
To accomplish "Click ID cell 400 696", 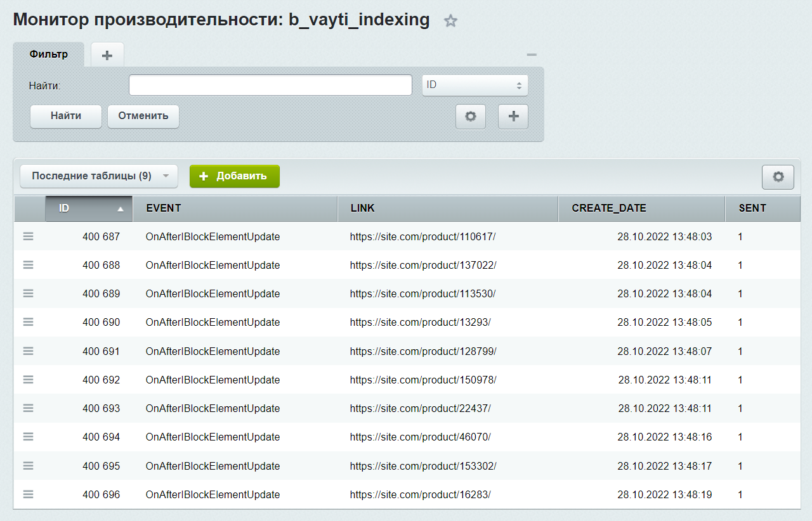I will (101, 494).
